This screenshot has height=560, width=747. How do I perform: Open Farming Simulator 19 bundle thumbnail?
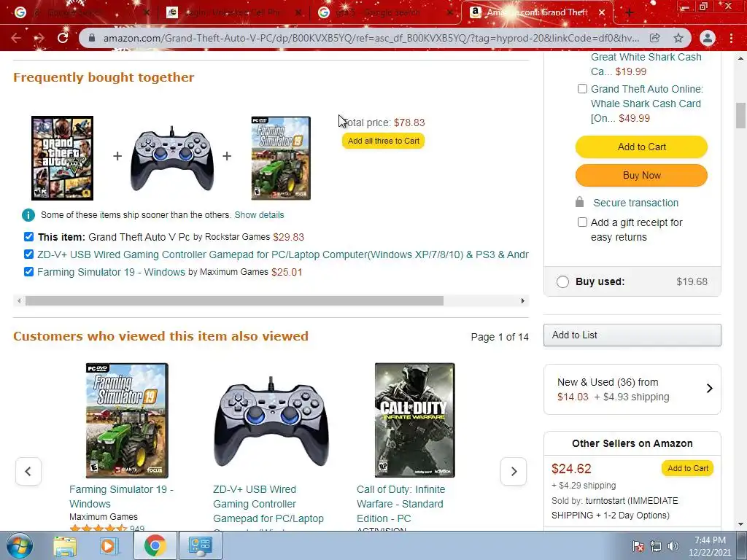(x=281, y=158)
